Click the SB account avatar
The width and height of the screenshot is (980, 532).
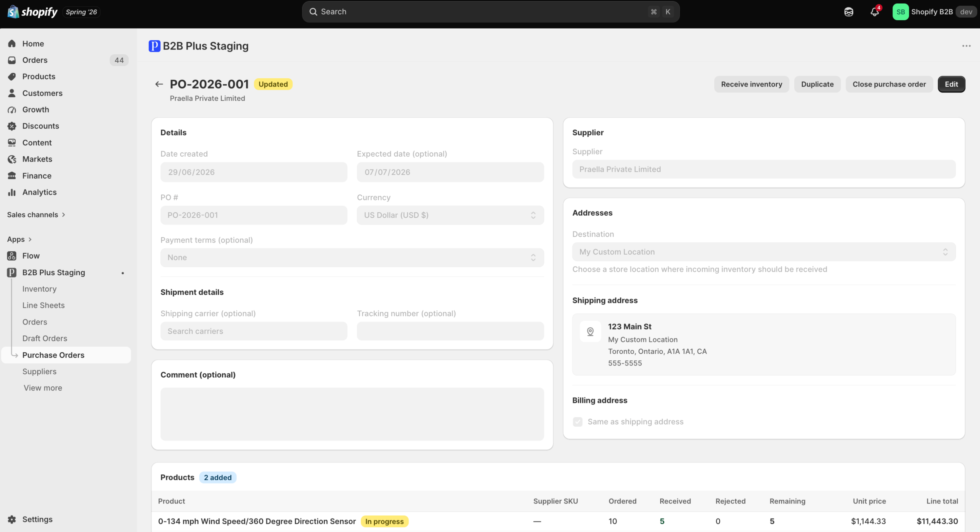click(x=900, y=12)
